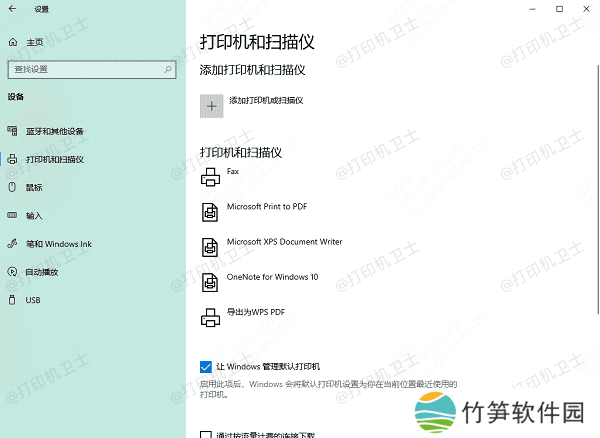
Task: Click the 导出为WPS PDF entry
Action: [256, 312]
